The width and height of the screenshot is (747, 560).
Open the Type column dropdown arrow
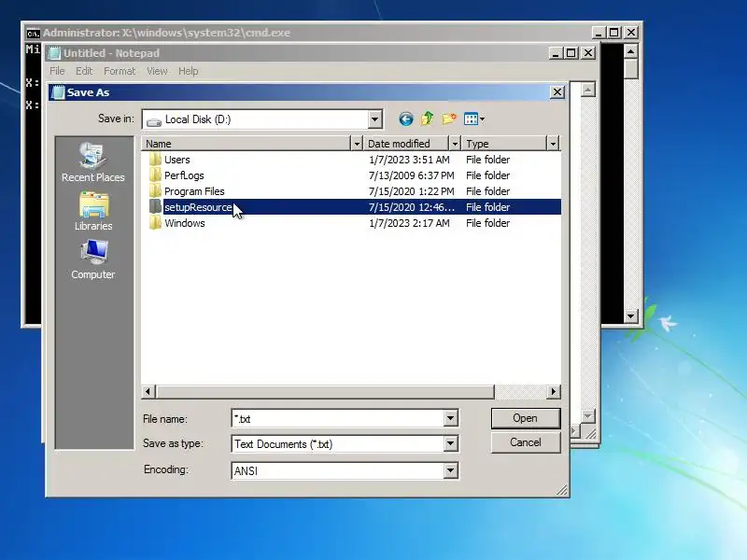[553, 144]
